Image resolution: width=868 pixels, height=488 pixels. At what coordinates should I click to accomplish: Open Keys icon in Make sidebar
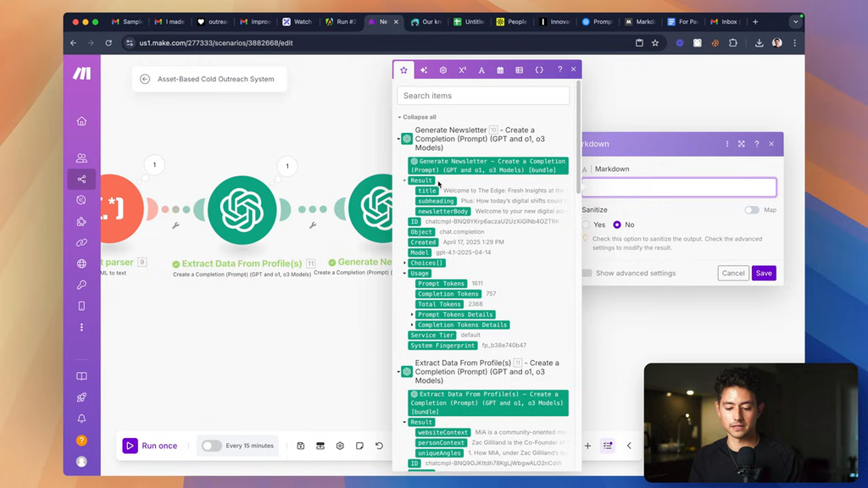[x=81, y=285]
